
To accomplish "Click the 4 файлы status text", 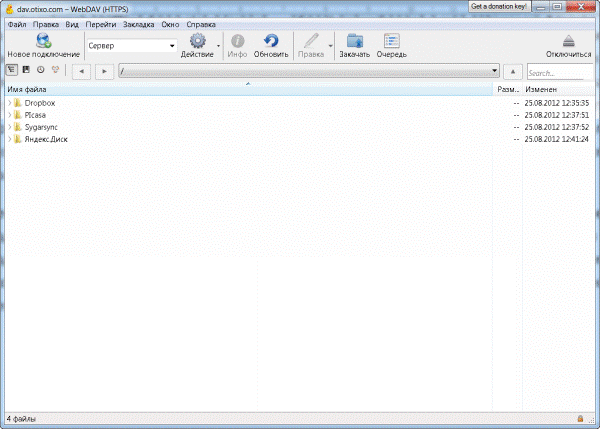I will pyautogui.click(x=21, y=419).
